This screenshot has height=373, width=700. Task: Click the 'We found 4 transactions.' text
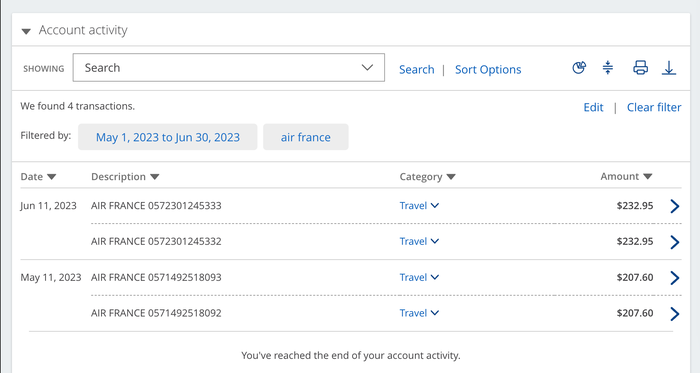pos(78,106)
